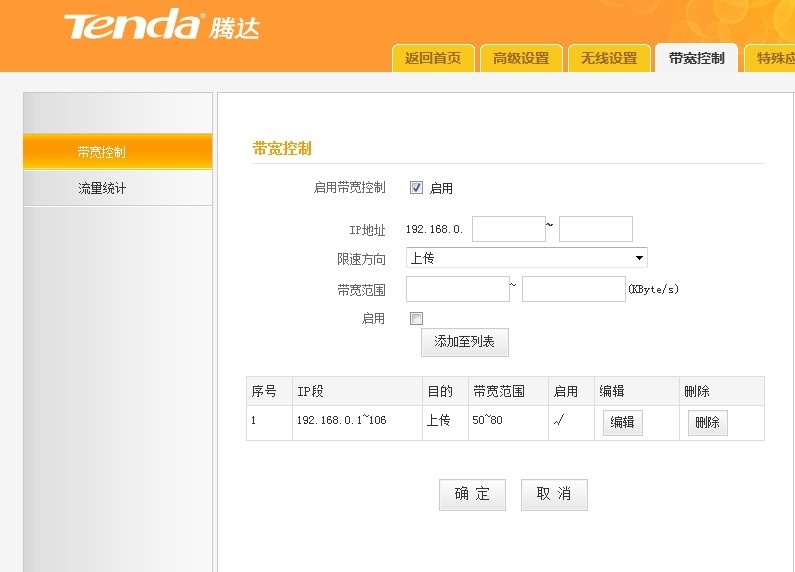Open the 返回首页 tab
Screen dimensions: 795x572
click(x=433, y=58)
